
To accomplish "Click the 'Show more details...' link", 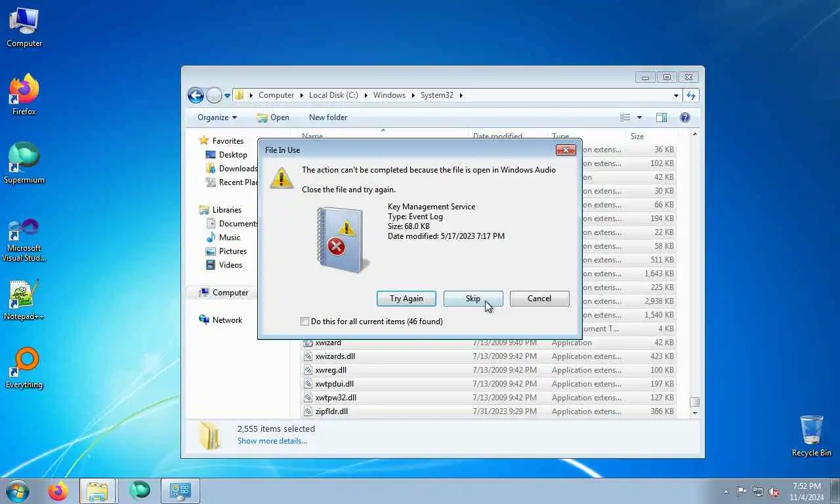I will [272, 441].
